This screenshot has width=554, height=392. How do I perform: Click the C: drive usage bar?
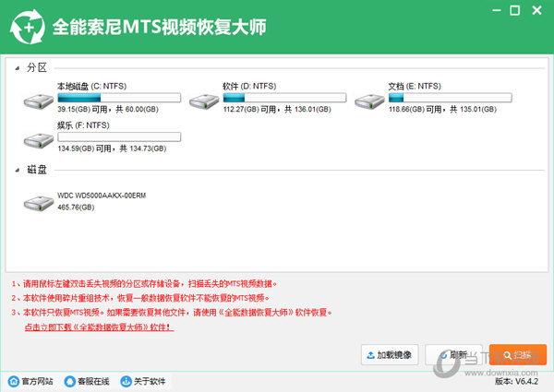pyautogui.click(x=119, y=98)
